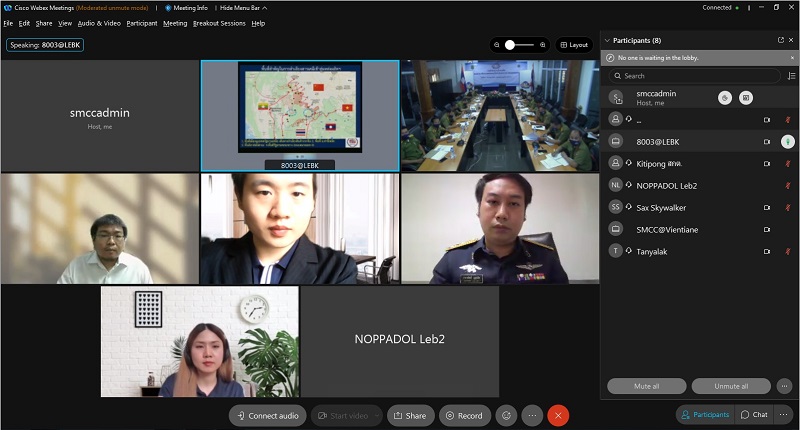Click the Record button
The height and width of the screenshot is (430, 800).
tap(464, 415)
